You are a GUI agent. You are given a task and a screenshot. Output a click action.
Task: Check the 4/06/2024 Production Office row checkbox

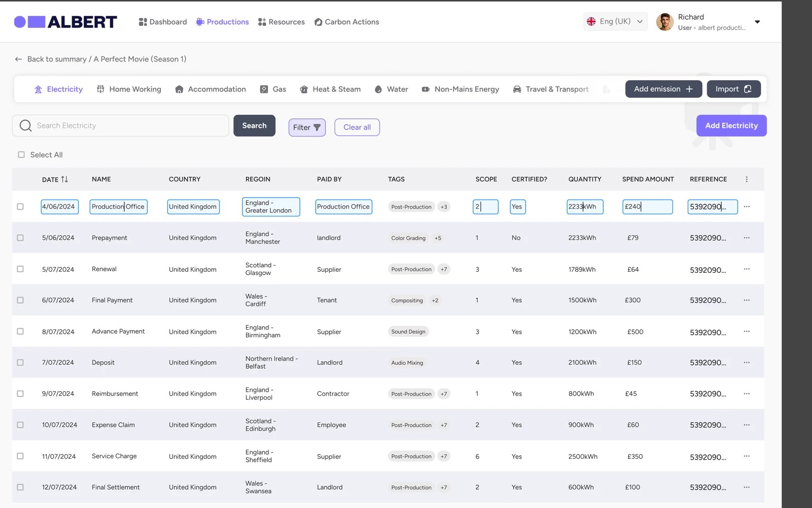point(20,207)
